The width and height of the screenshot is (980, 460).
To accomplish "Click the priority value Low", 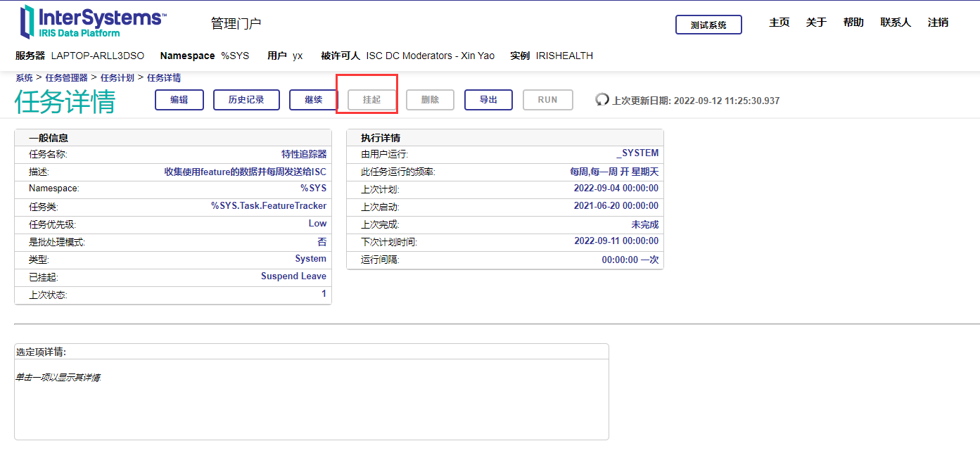I will pos(317,223).
